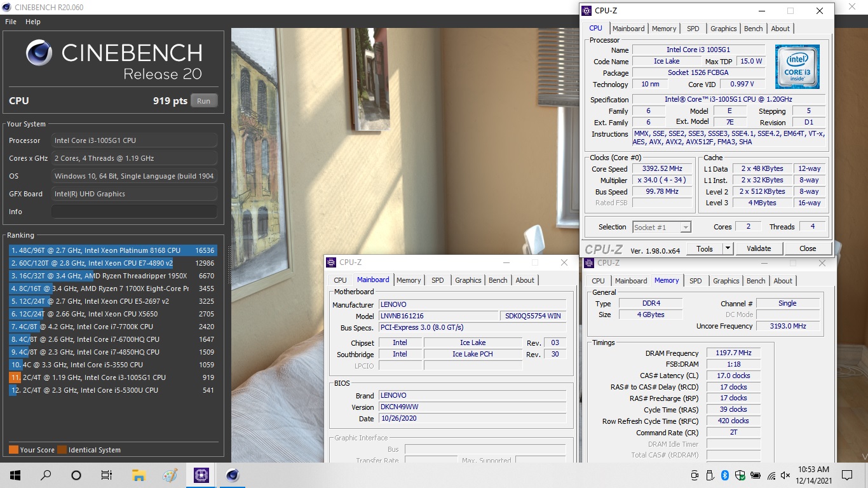The image size is (868, 488).
Task: Select Xeon E5-2697 v2 ranking row
Action: (x=113, y=301)
